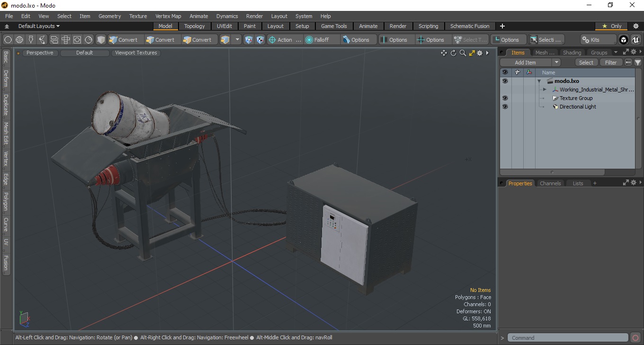
Task: Switch to the Topology layout tab
Action: click(195, 26)
